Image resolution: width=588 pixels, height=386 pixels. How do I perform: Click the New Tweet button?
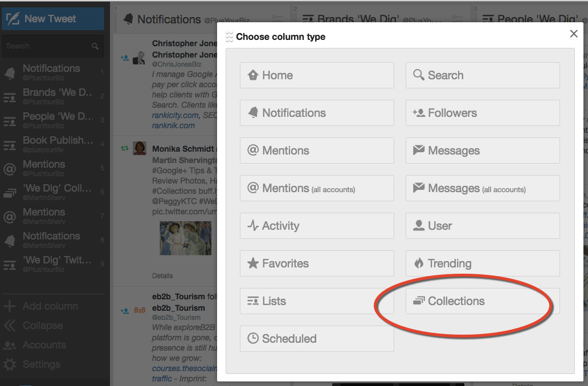click(x=53, y=19)
